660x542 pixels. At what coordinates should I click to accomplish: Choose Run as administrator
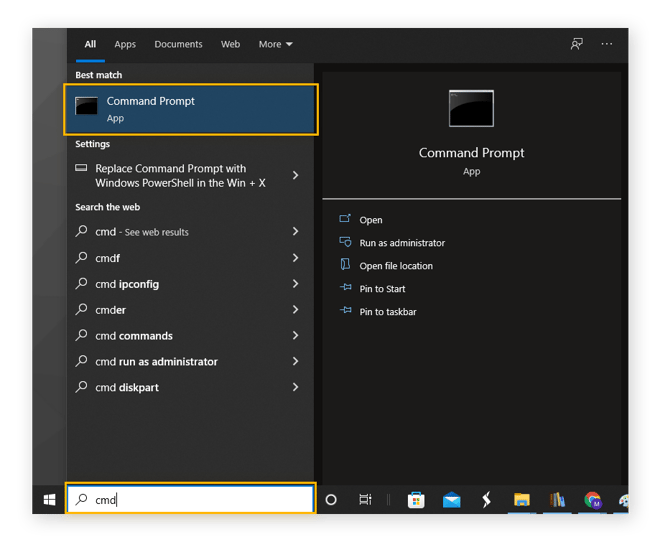tap(402, 243)
